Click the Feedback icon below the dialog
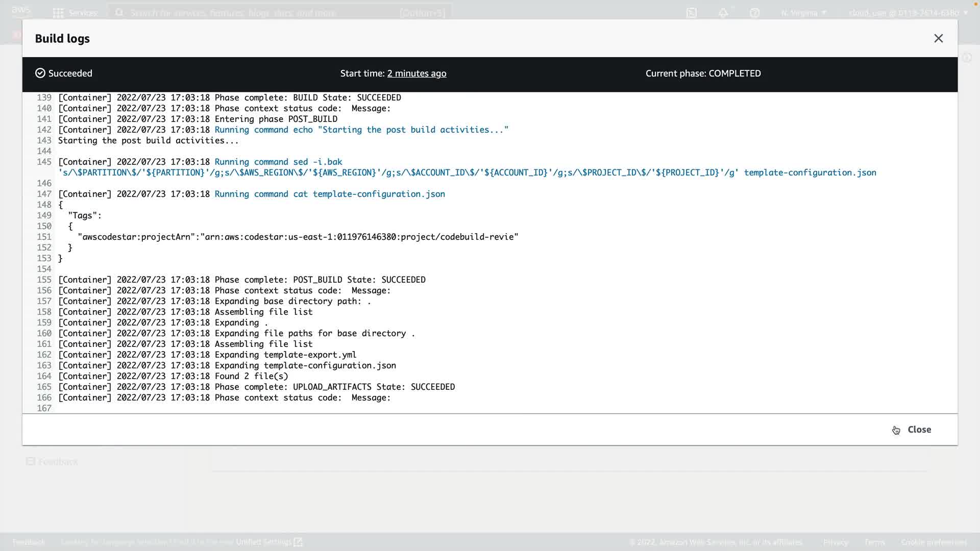The image size is (980, 551). (x=31, y=462)
